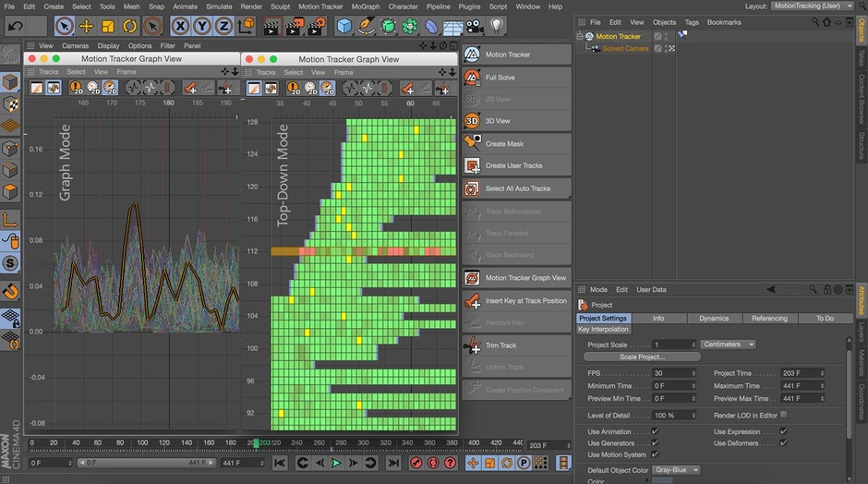The image size is (868, 484).
Task: Click the Create Mask icon
Action: coord(472,143)
